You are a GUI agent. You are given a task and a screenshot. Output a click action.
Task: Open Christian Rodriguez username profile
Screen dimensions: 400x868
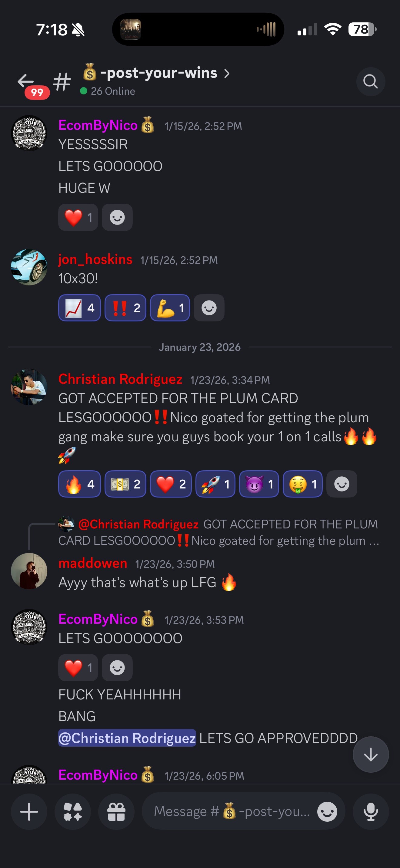120,379
